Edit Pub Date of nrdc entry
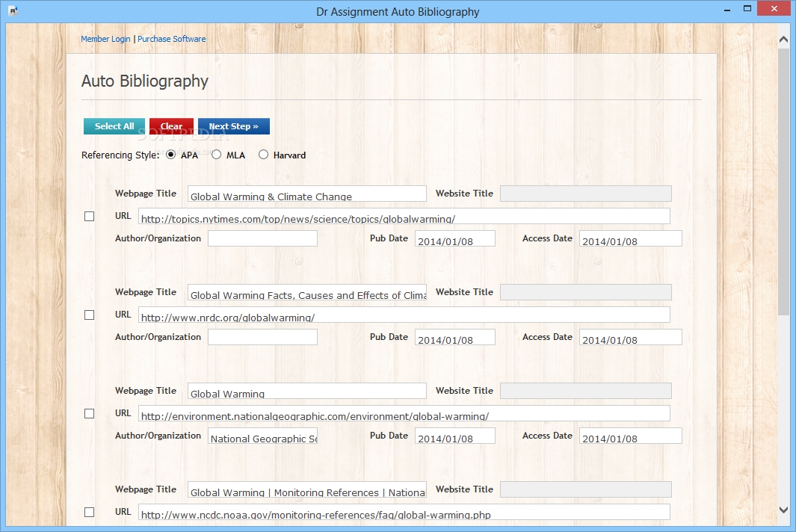Viewport: 796px width, 532px height. click(x=455, y=336)
